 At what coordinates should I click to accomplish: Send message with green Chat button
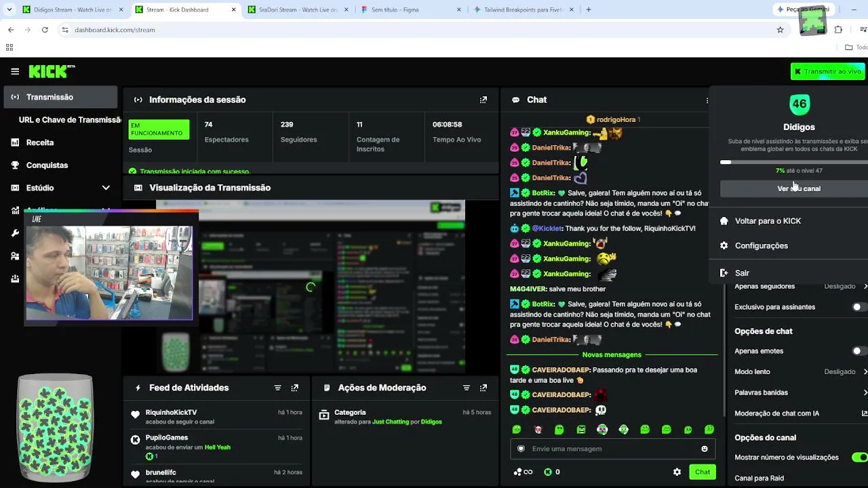[x=703, y=472]
